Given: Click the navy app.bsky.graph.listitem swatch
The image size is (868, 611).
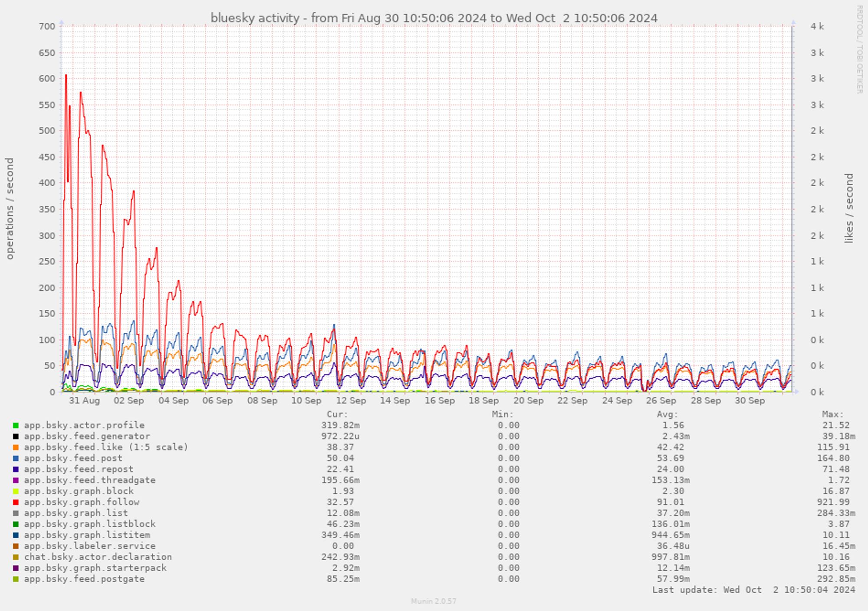Looking at the screenshot, I should point(16,535).
